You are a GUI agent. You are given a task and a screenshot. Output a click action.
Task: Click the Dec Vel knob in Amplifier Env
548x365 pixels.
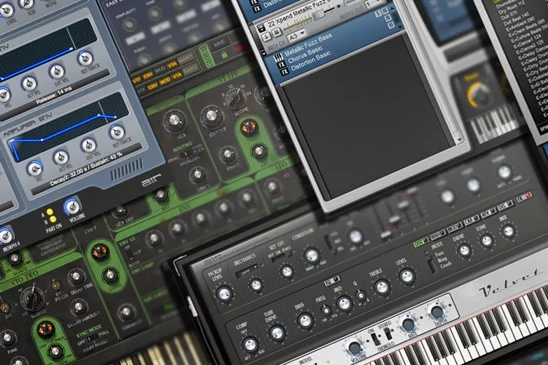click(89, 145)
